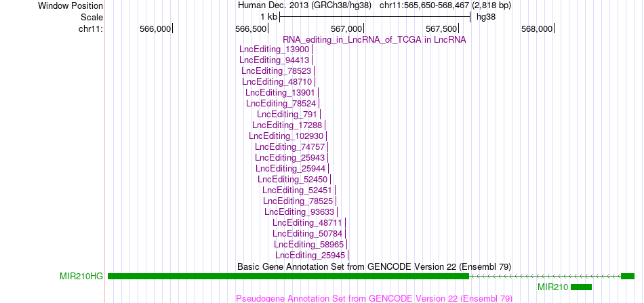Screen dimensions: 644x303
Task: Click the chr11:565,650-568,467 window position text
Action: coord(445,5)
